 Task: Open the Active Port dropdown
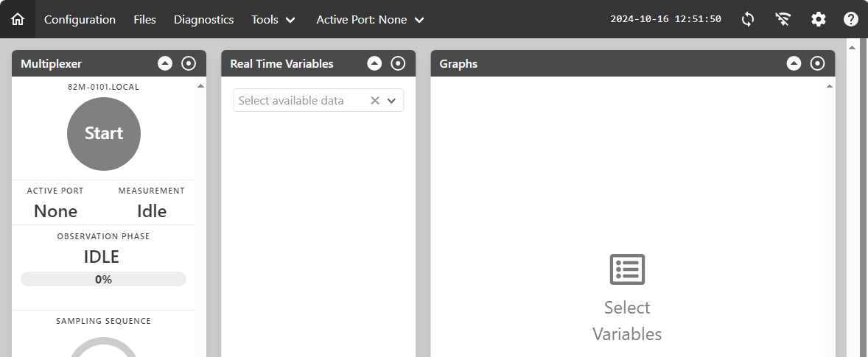point(370,20)
